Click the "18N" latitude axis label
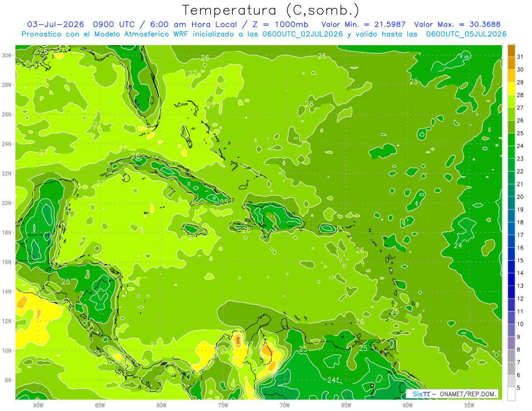Image resolution: width=532 pixels, height=411 pixels. (x=8, y=232)
